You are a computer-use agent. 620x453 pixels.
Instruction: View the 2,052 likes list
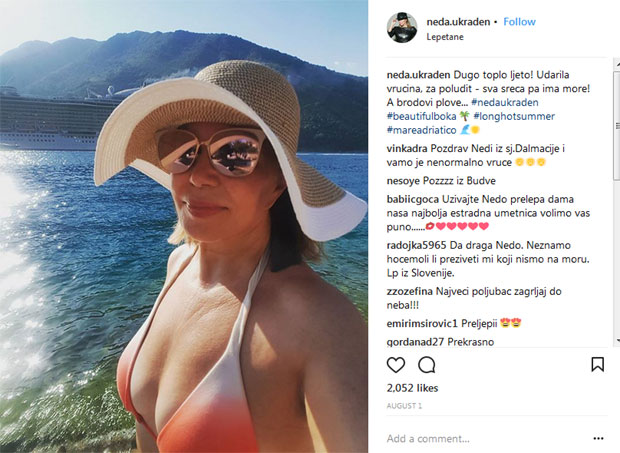click(412, 388)
